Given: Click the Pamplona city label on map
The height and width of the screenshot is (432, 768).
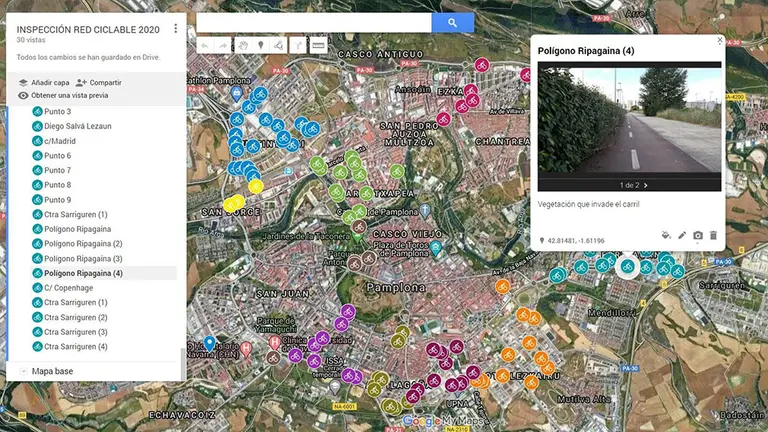Looking at the screenshot, I should tap(396, 288).
